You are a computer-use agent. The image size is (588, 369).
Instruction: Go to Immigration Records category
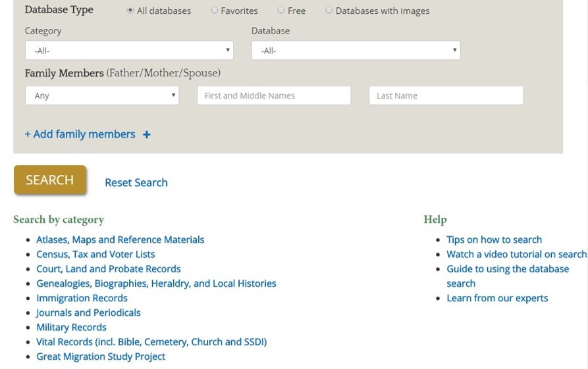tap(82, 298)
